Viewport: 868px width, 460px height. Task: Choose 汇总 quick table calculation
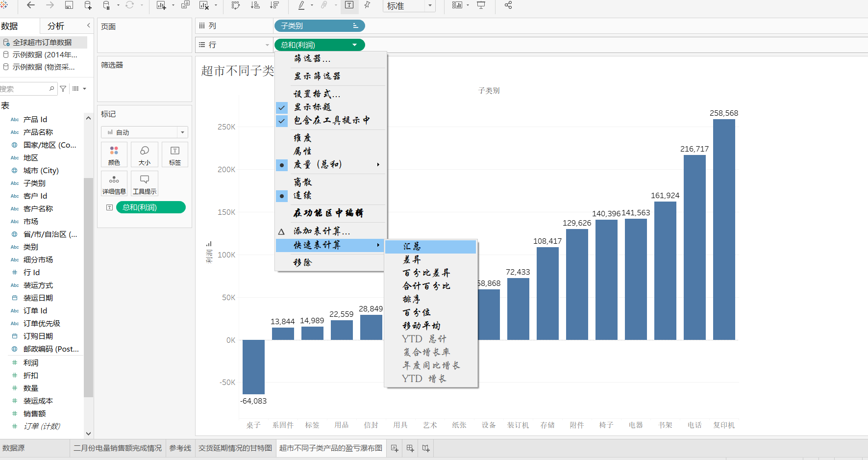tap(431, 247)
